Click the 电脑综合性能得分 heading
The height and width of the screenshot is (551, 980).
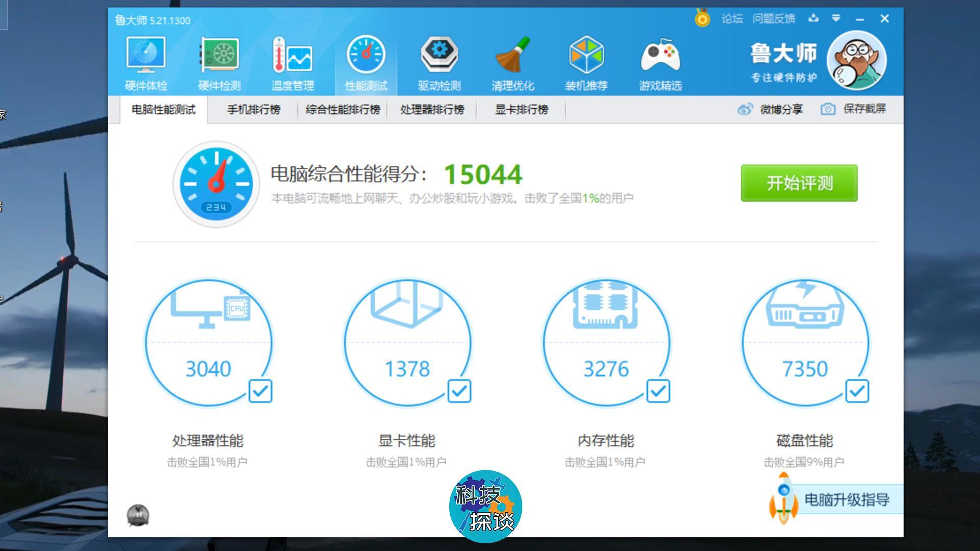[x=349, y=174]
